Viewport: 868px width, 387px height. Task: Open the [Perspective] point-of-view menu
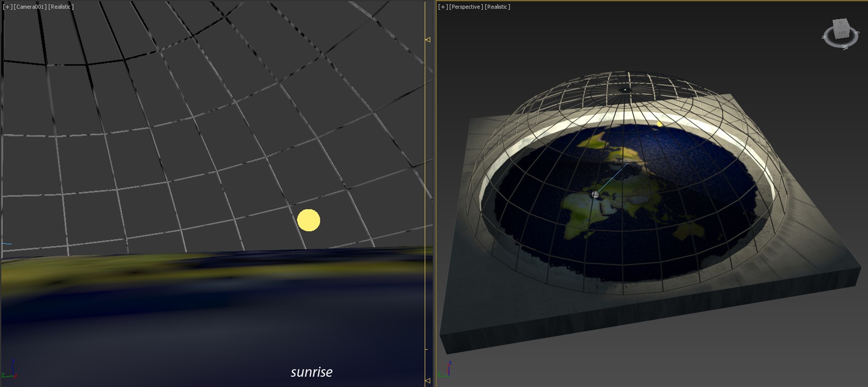pyautogui.click(x=466, y=7)
